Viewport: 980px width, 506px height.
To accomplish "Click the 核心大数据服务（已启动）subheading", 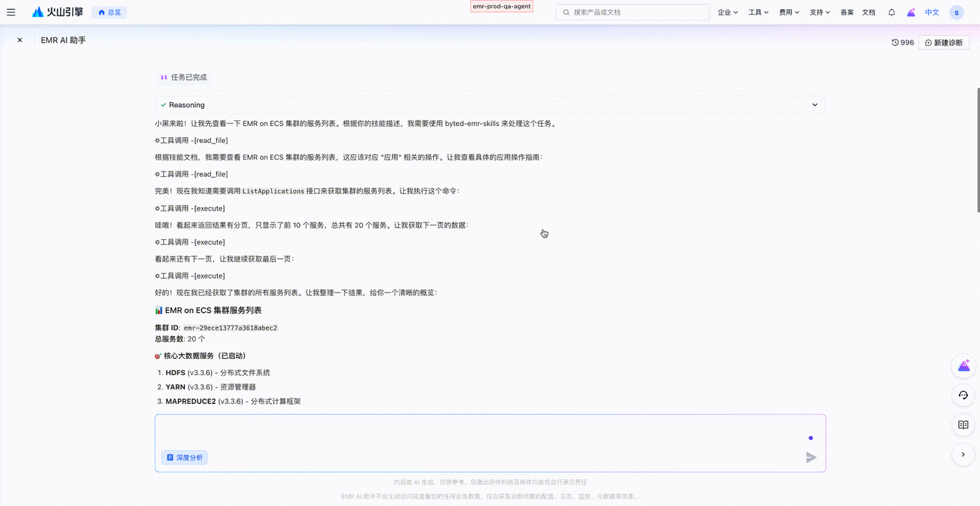I will click(x=200, y=356).
